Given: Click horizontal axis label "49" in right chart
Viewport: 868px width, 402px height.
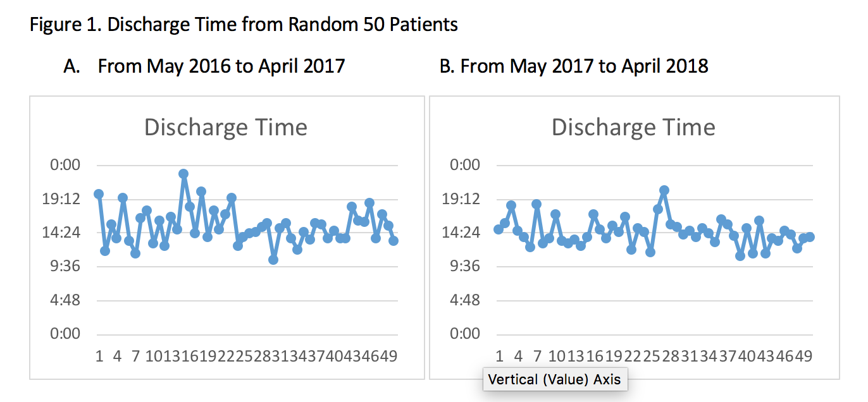Looking at the screenshot, I should 803,356.
